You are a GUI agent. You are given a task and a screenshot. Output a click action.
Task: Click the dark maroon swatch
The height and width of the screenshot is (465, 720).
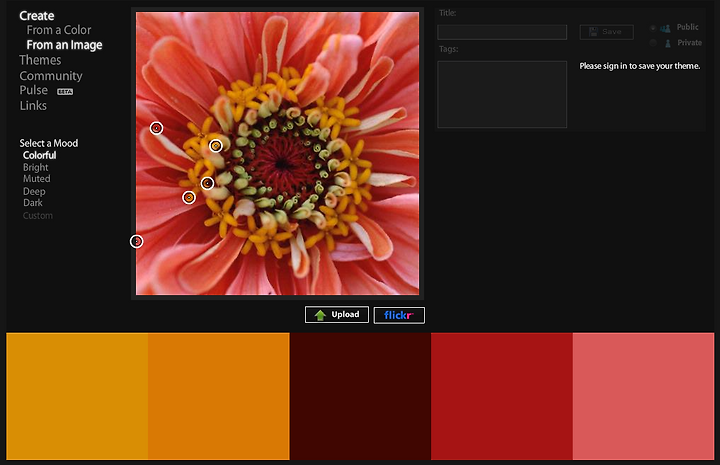360,396
